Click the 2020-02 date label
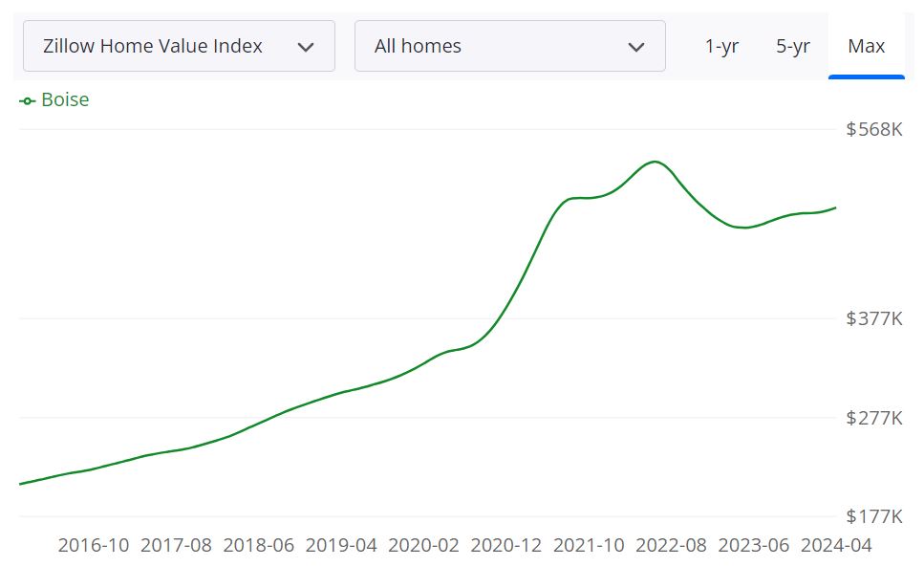The image size is (924, 567). point(423,545)
